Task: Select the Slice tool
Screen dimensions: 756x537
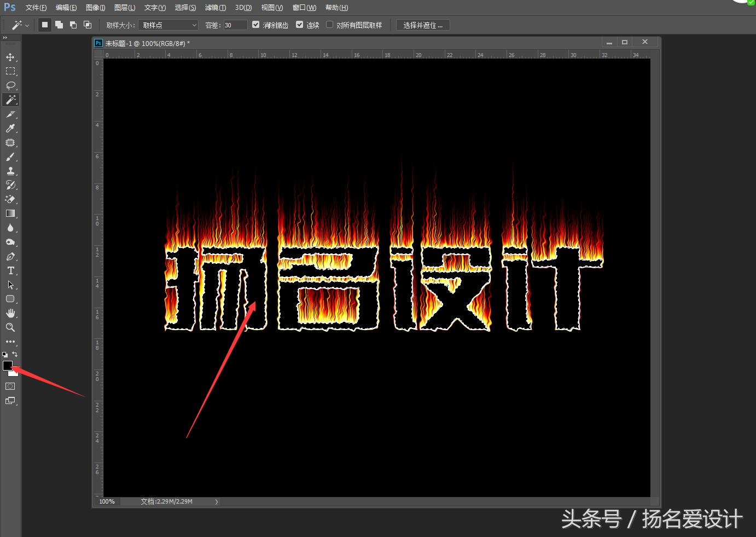Action: (10, 114)
